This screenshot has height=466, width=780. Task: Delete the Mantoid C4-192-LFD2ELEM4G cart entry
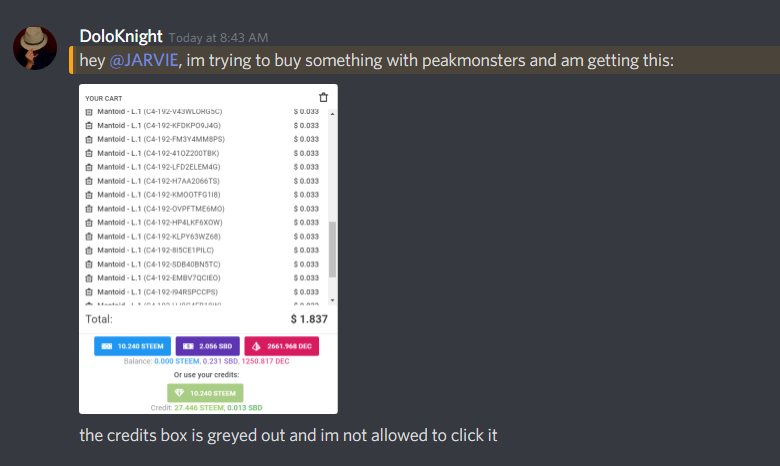click(x=89, y=167)
